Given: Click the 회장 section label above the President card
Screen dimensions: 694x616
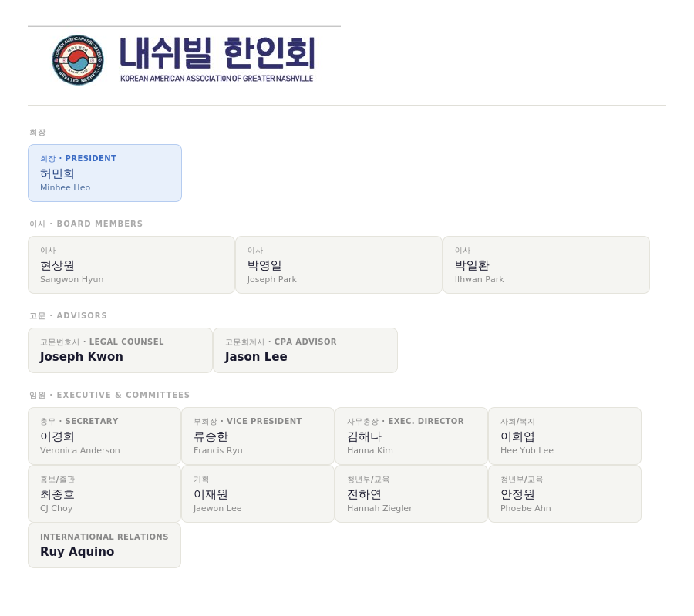Looking at the screenshot, I should tap(38, 133).
